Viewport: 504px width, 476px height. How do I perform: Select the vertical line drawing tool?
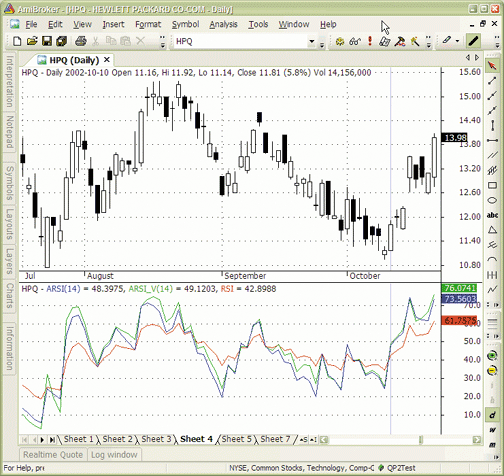tap(492, 125)
